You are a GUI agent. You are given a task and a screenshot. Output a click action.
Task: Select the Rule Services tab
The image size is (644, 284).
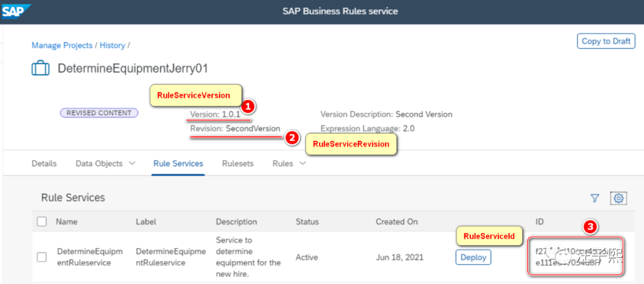178,163
